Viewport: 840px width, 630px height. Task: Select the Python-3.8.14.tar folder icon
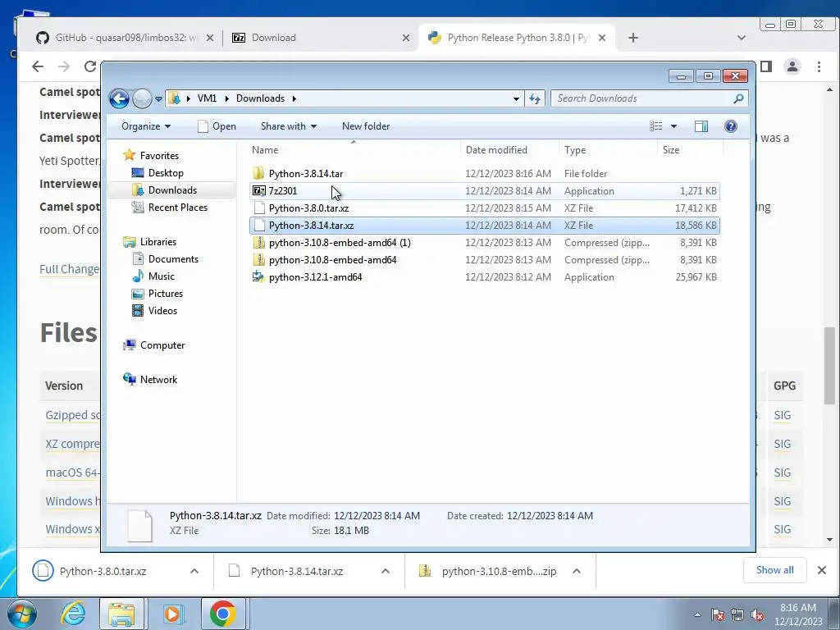pos(258,173)
